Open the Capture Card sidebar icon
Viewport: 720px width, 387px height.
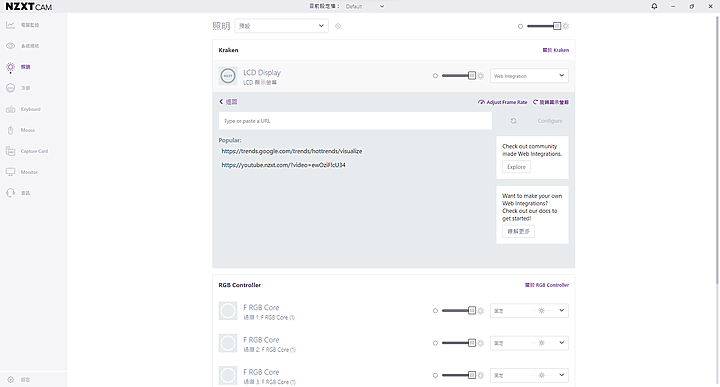pyautogui.click(x=11, y=151)
